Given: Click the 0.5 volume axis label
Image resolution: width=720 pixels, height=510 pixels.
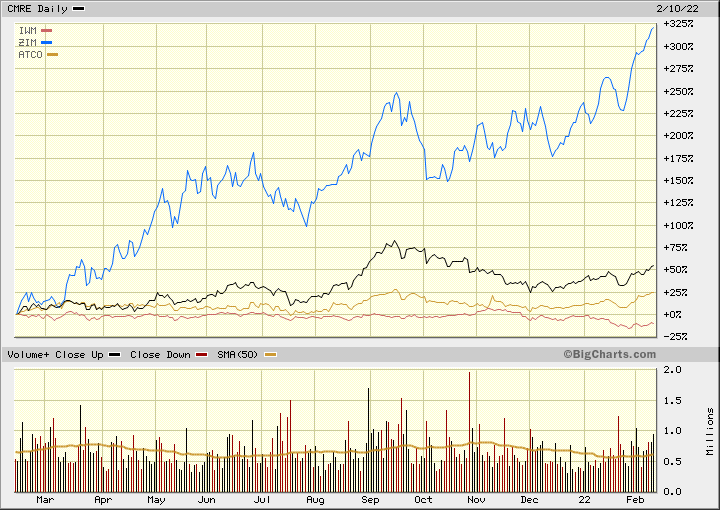Looking at the screenshot, I should click(x=672, y=461).
